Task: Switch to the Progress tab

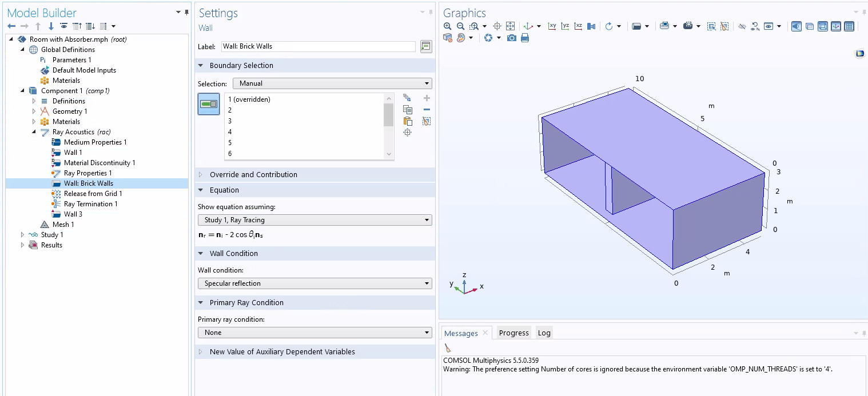Action: coord(513,333)
